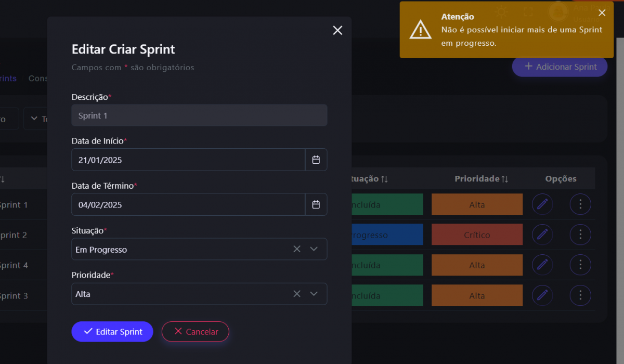Close the Editar Criar Sprint dialog
624x364 pixels.
point(337,31)
